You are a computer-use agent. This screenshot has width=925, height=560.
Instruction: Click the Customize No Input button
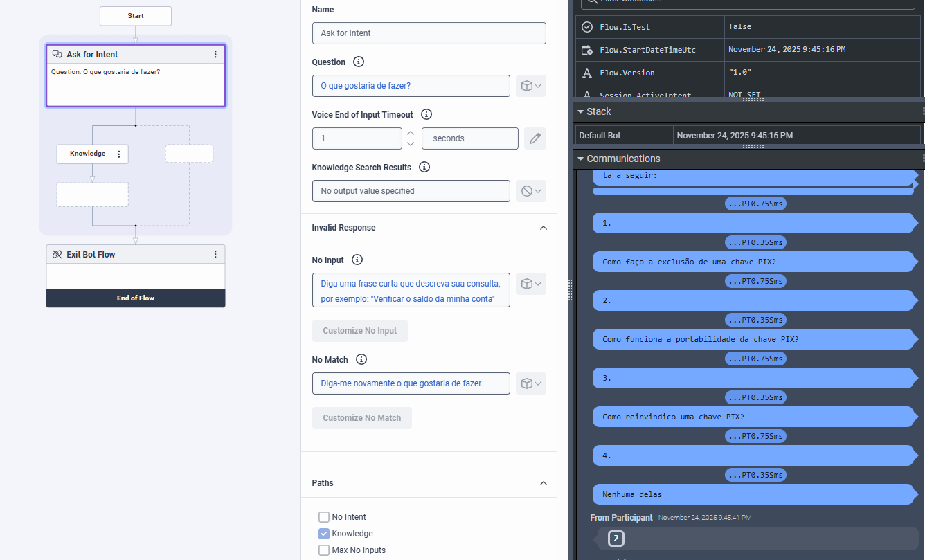coord(359,331)
